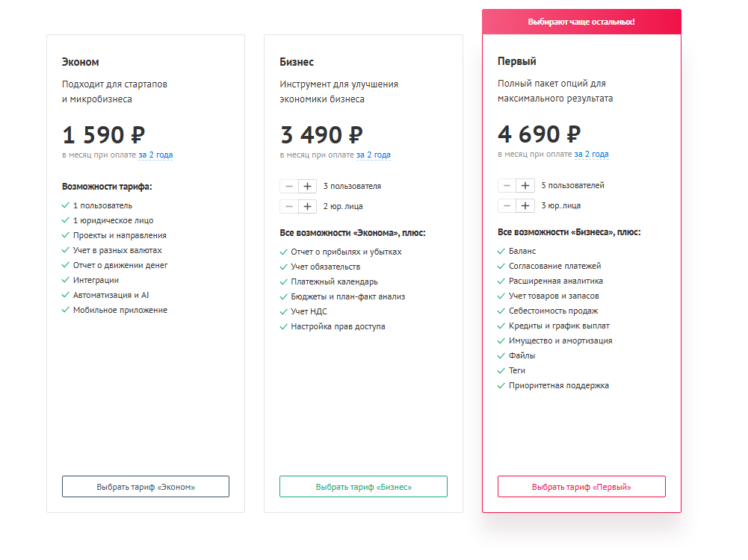Click Выбрать тариф «Бизнес» button
The height and width of the screenshot is (560, 748).
point(363,487)
